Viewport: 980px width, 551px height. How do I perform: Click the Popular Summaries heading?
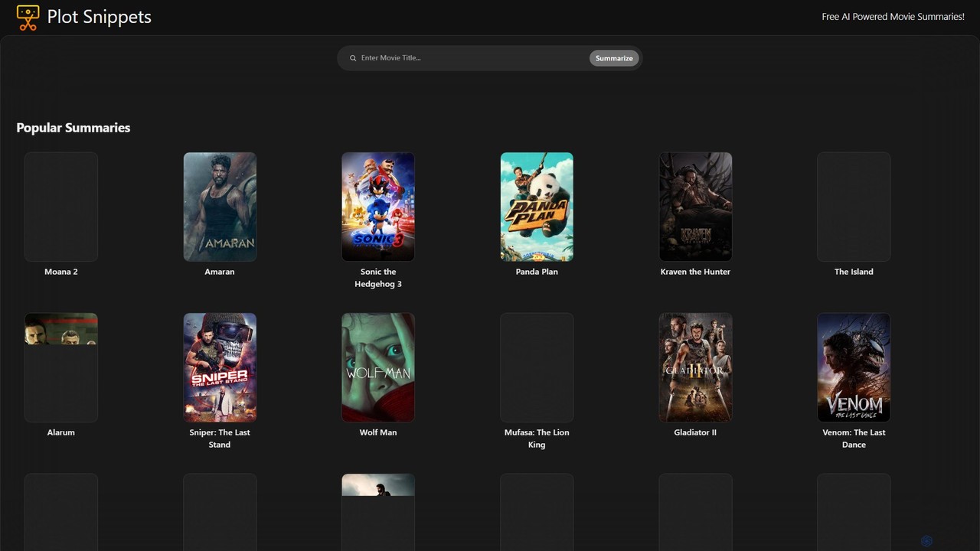point(73,128)
